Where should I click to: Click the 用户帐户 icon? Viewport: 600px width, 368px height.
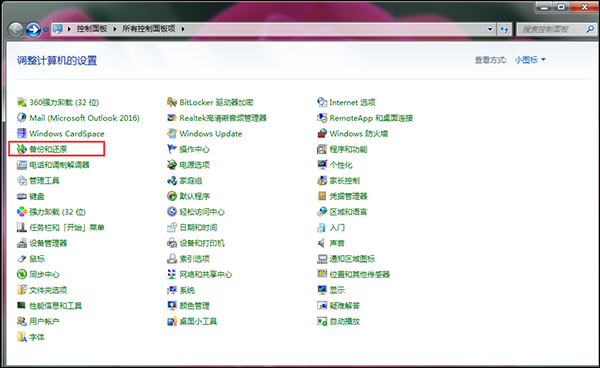click(x=21, y=321)
